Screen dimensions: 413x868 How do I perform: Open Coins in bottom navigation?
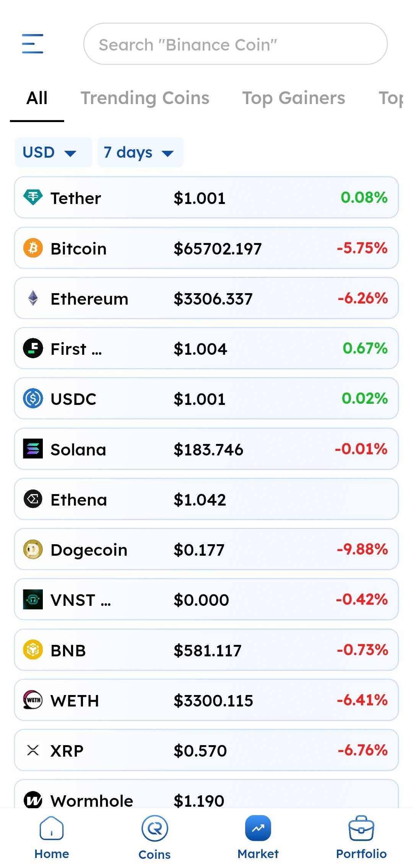click(x=154, y=837)
